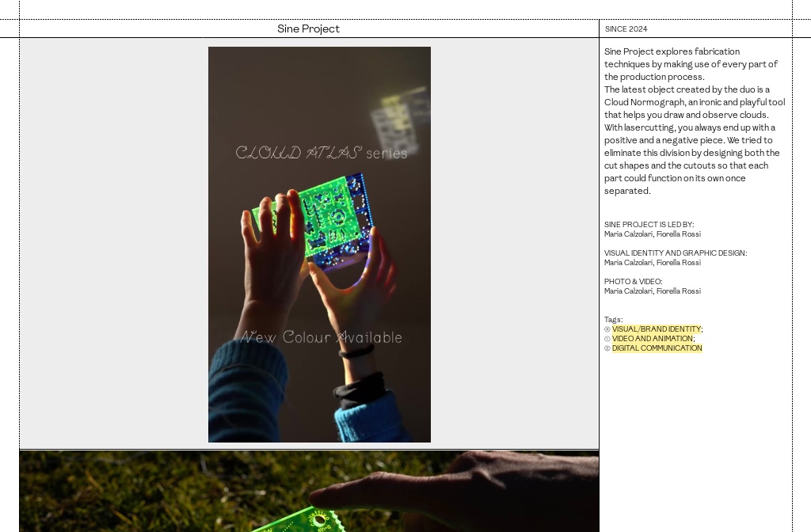Click the SINCE 2024 label
Screen dimensions: 811x532
click(626, 29)
